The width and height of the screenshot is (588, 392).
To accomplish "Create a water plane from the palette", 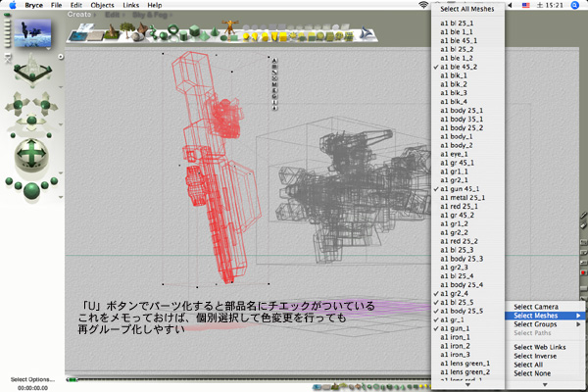I will tap(78, 36).
